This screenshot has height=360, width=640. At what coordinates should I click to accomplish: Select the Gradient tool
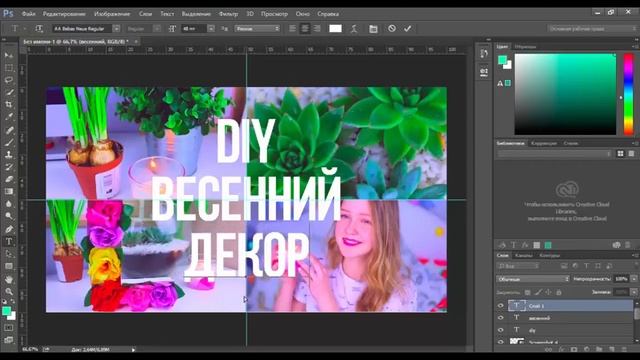pyautogui.click(x=9, y=191)
